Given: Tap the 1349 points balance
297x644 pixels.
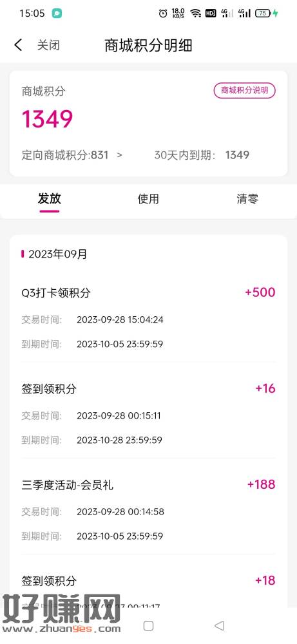Looking at the screenshot, I should click(47, 119).
